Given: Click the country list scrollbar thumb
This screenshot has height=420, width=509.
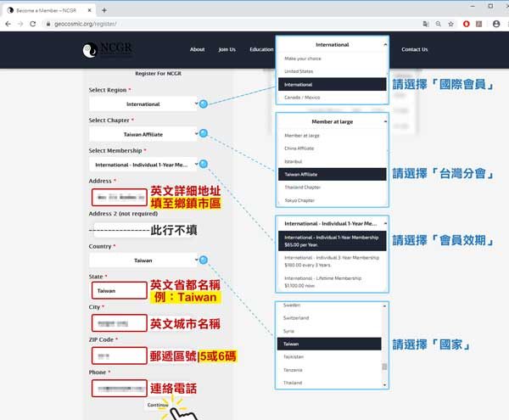Looking at the screenshot, I should (x=384, y=367).
